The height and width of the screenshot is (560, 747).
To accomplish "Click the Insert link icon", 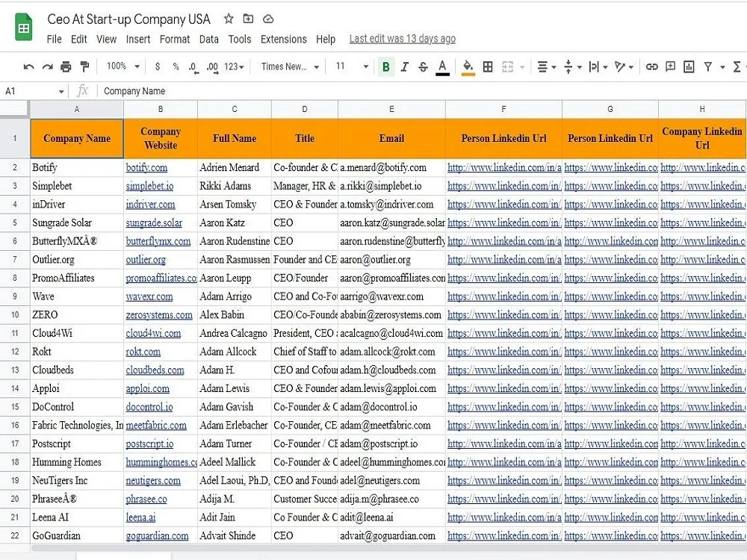I will [x=651, y=66].
